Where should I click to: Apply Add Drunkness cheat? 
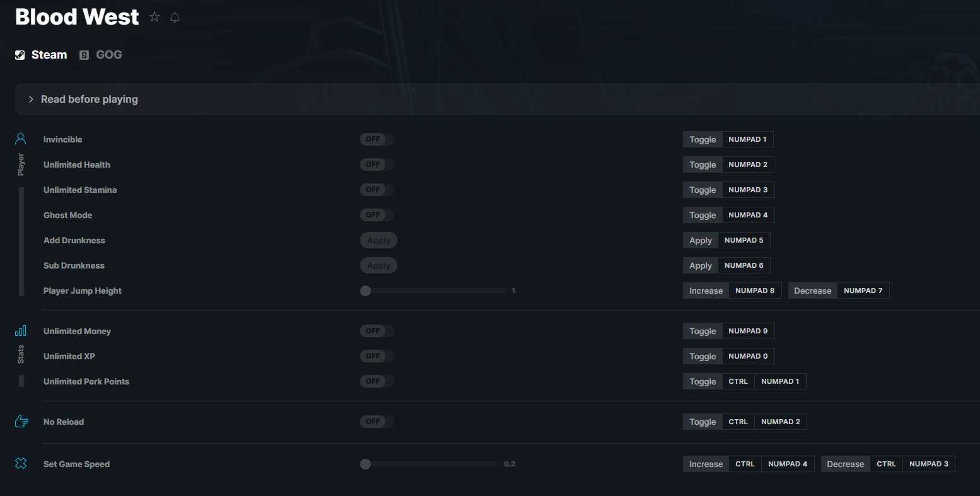click(378, 240)
